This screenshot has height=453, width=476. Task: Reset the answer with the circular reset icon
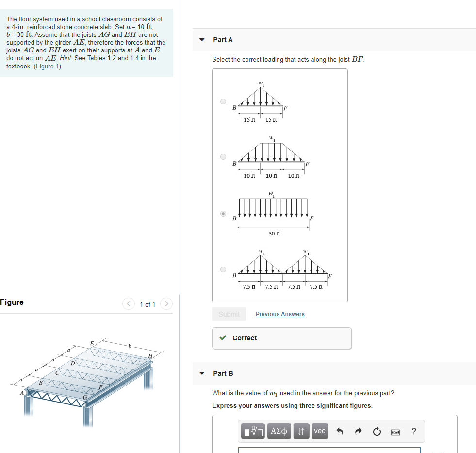[x=377, y=431]
